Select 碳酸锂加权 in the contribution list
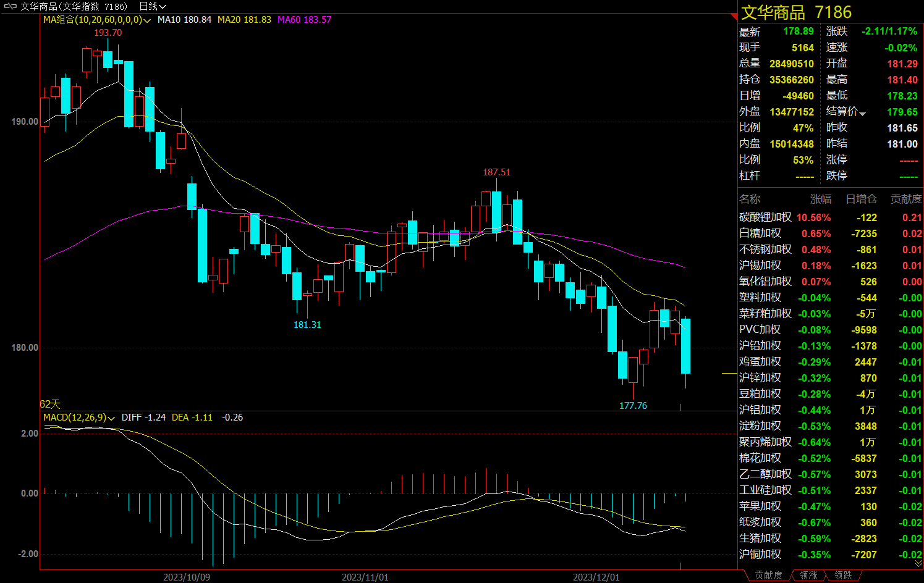 (765, 217)
